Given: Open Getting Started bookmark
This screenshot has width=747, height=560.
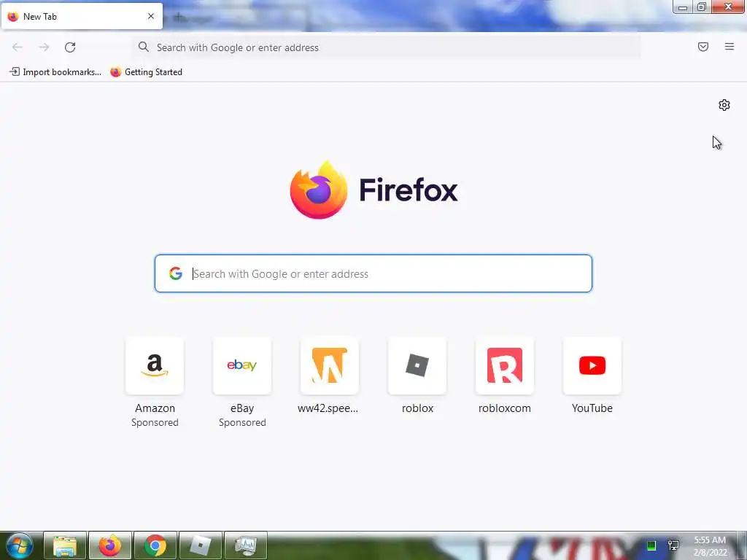Looking at the screenshot, I should coord(146,72).
